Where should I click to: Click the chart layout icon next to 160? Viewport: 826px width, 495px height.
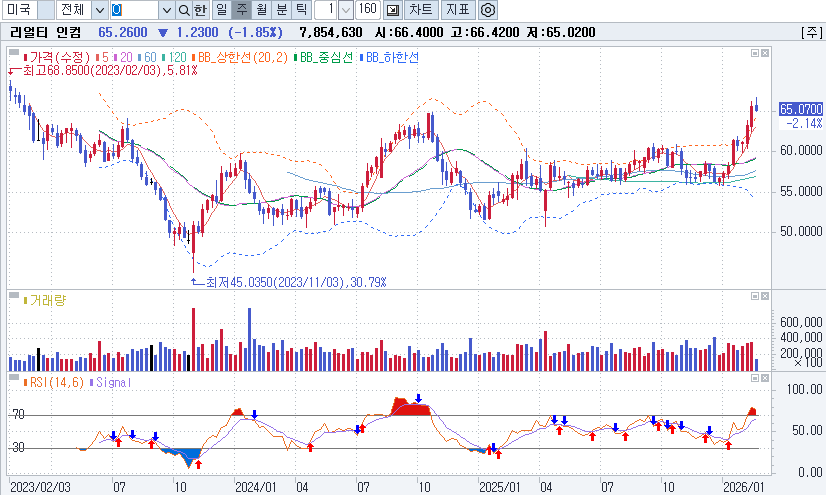point(392,10)
